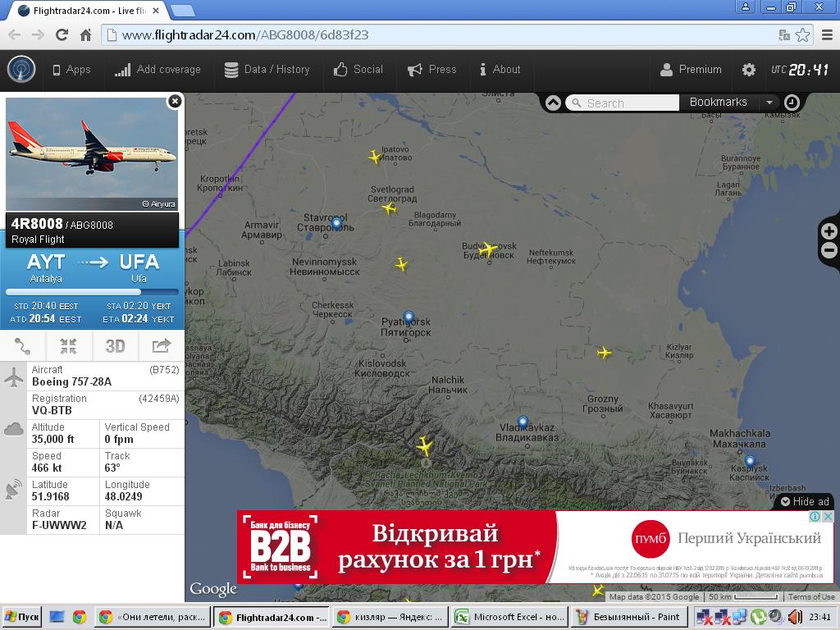Switch to Paint window in taskbar

(x=628, y=617)
